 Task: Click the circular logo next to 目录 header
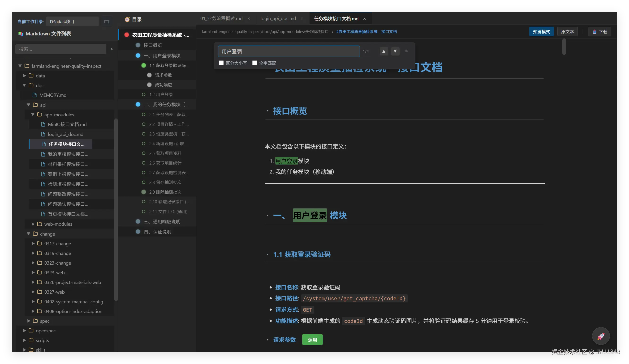coord(127,19)
